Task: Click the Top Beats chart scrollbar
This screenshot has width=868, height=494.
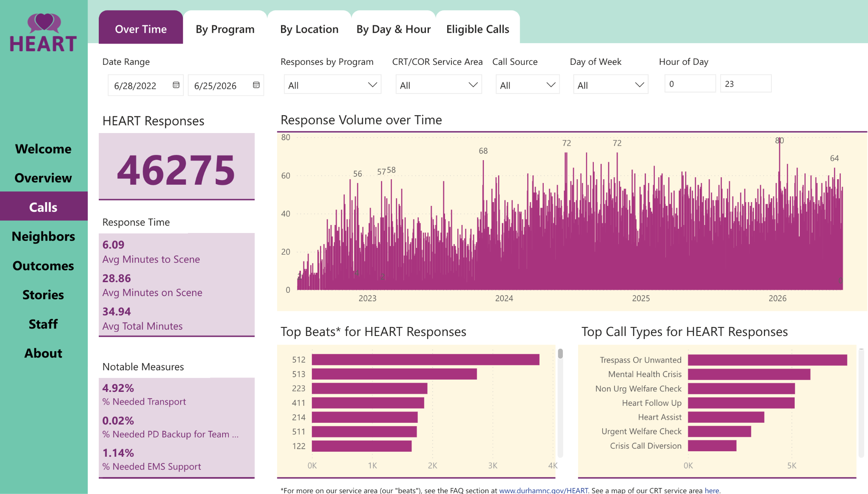Action: (560, 402)
